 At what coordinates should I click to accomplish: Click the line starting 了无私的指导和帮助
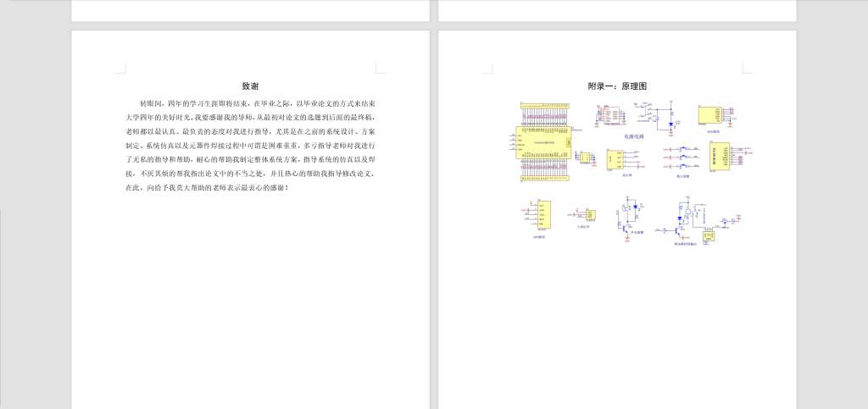click(251, 160)
